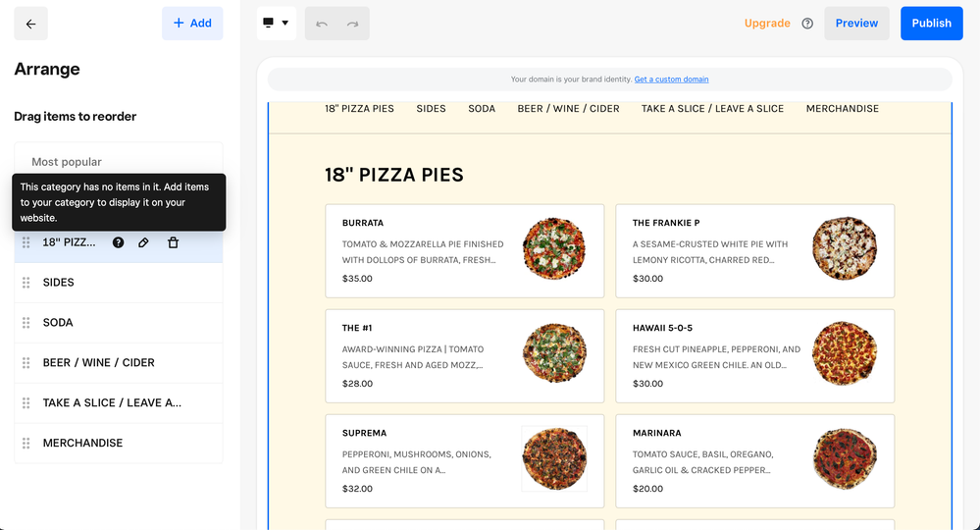Click the back arrow button
This screenshot has height=530, width=980.
click(x=30, y=24)
